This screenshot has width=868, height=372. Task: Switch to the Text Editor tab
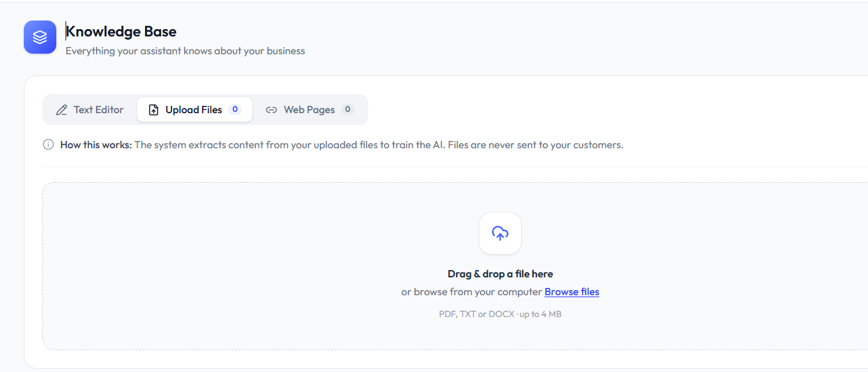click(x=90, y=110)
